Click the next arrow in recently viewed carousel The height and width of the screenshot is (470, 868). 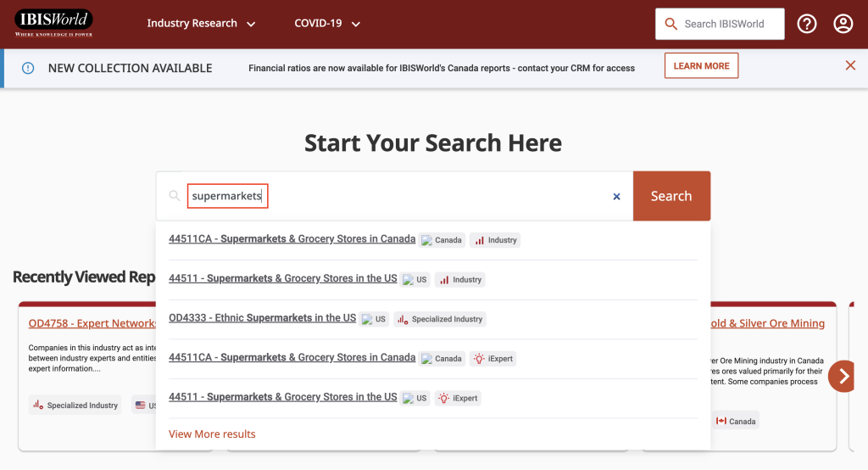tap(842, 376)
